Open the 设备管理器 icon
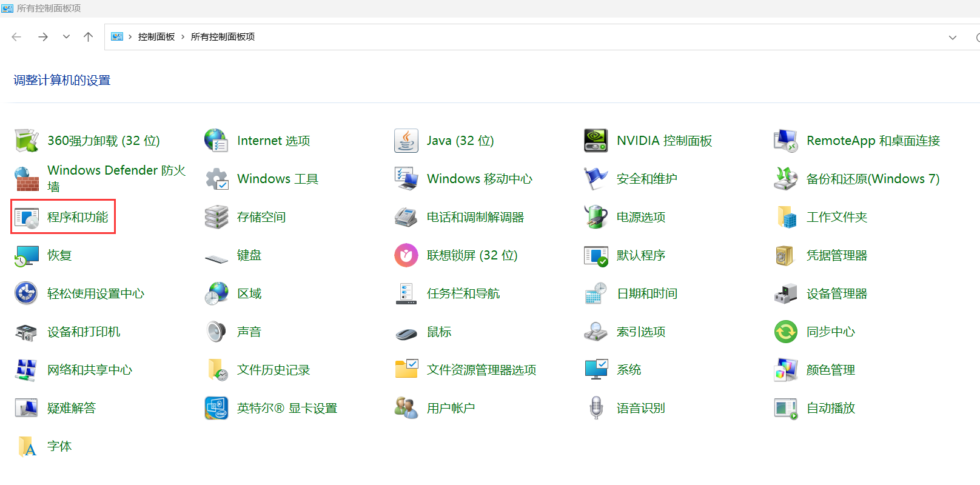This screenshot has height=485, width=980. [785, 293]
